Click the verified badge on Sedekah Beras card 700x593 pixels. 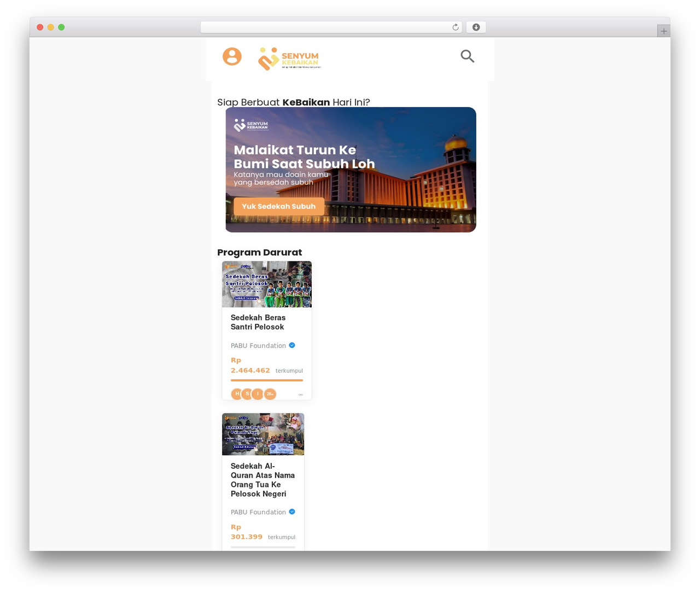pyautogui.click(x=292, y=345)
